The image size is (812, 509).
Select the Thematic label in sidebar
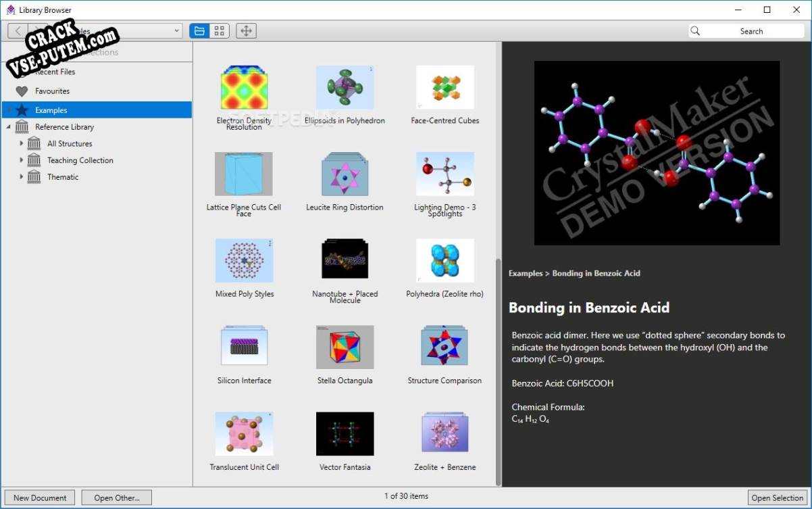click(x=63, y=177)
